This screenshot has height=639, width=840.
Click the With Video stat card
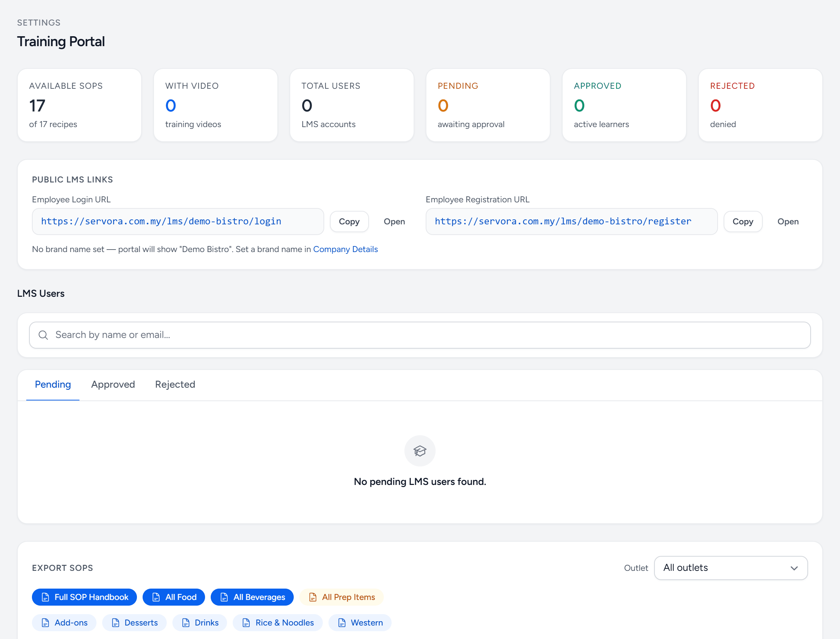point(216,105)
